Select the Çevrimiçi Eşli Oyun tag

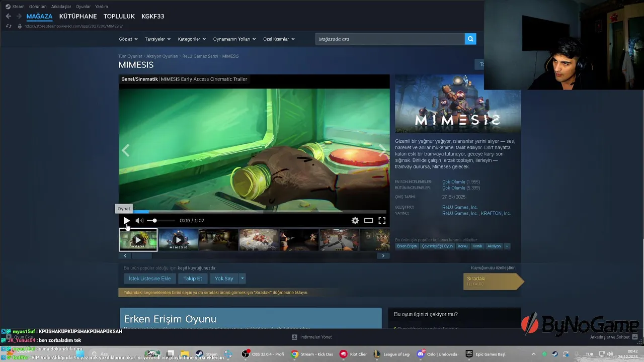click(437, 246)
